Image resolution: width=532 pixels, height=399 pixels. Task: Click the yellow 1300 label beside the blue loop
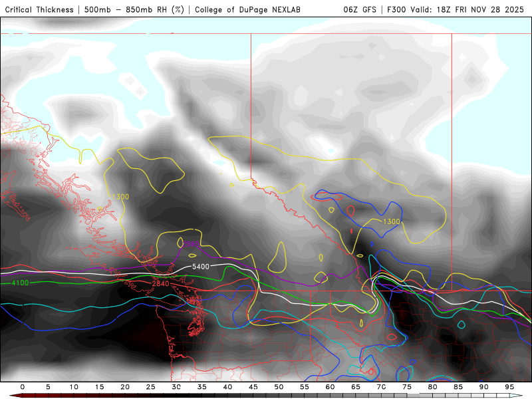point(392,221)
